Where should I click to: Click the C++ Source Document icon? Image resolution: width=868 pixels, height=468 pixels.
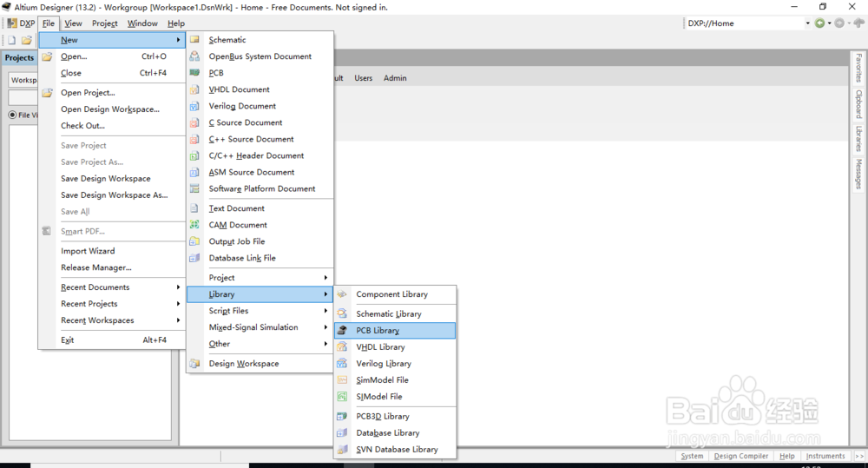point(194,139)
